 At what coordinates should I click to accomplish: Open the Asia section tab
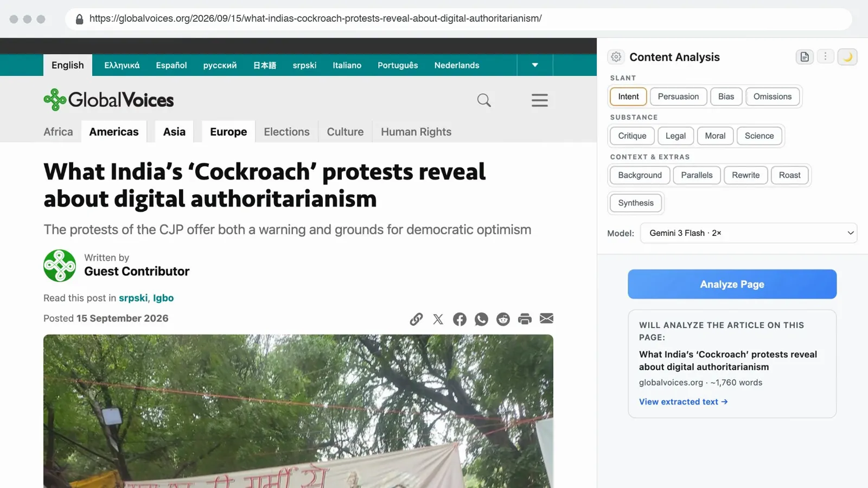coord(174,132)
